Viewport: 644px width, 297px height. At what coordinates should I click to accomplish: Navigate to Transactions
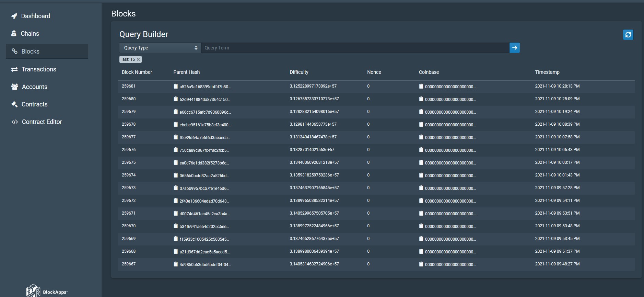[x=39, y=69]
